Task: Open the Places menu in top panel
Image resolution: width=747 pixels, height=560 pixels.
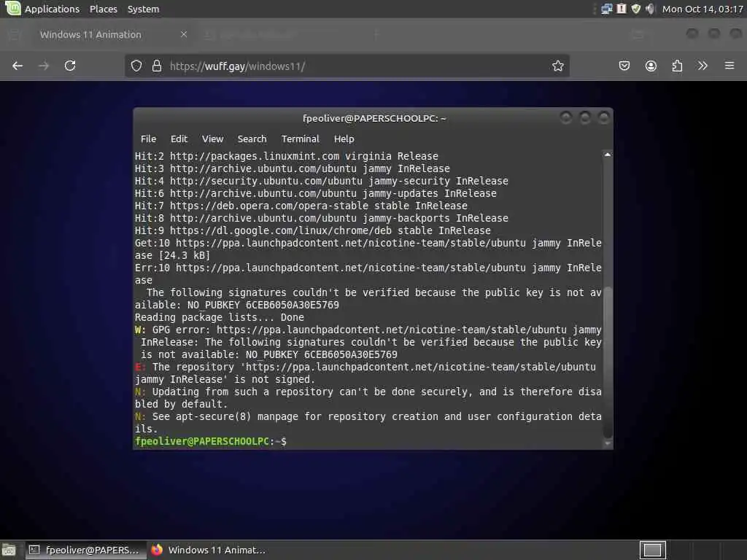Action: [104, 9]
